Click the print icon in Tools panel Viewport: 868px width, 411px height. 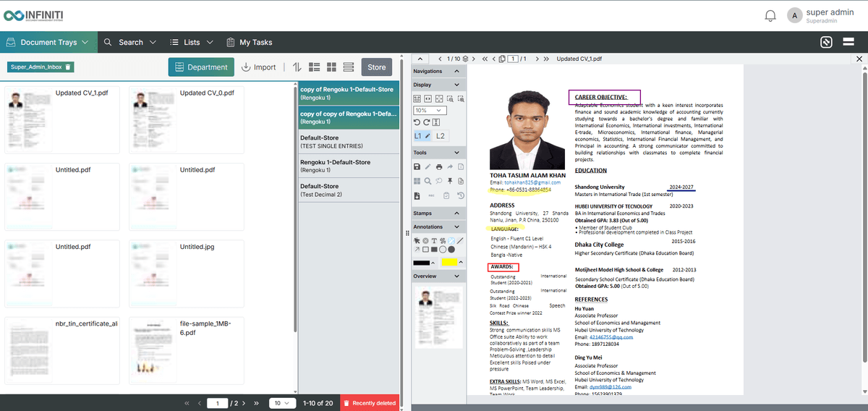[x=439, y=167]
